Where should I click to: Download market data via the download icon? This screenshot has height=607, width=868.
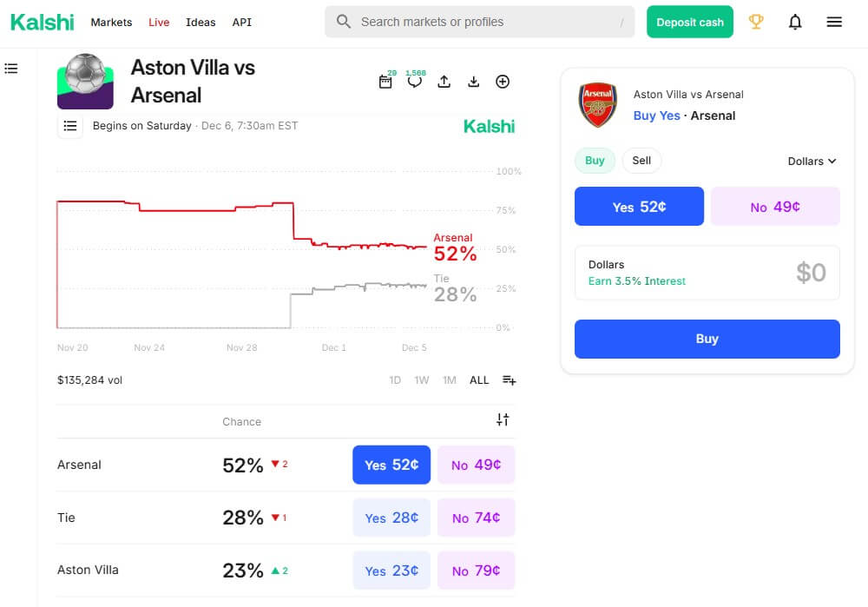pyautogui.click(x=473, y=81)
